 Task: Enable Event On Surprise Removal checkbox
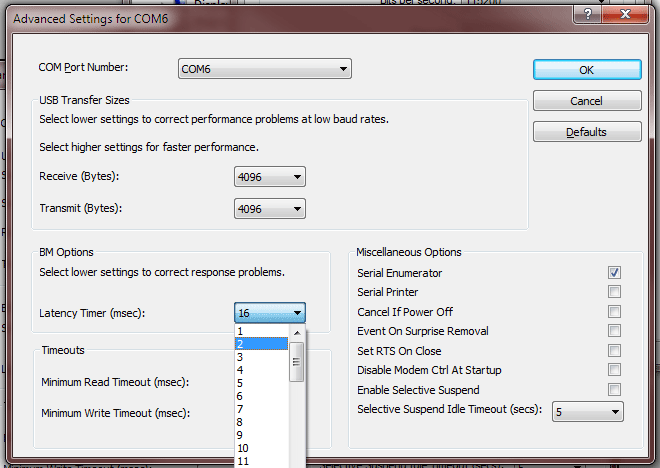pos(614,331)
